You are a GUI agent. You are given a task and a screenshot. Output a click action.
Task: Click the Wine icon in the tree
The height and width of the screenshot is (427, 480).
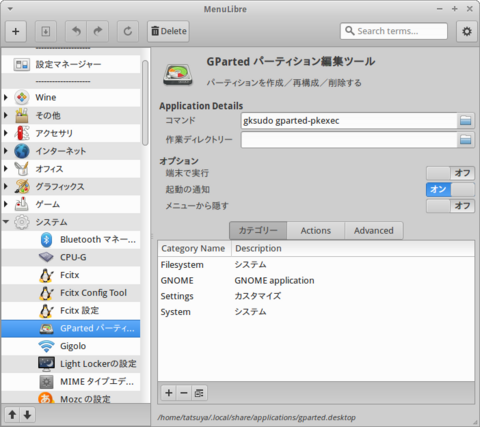point(22,97)
